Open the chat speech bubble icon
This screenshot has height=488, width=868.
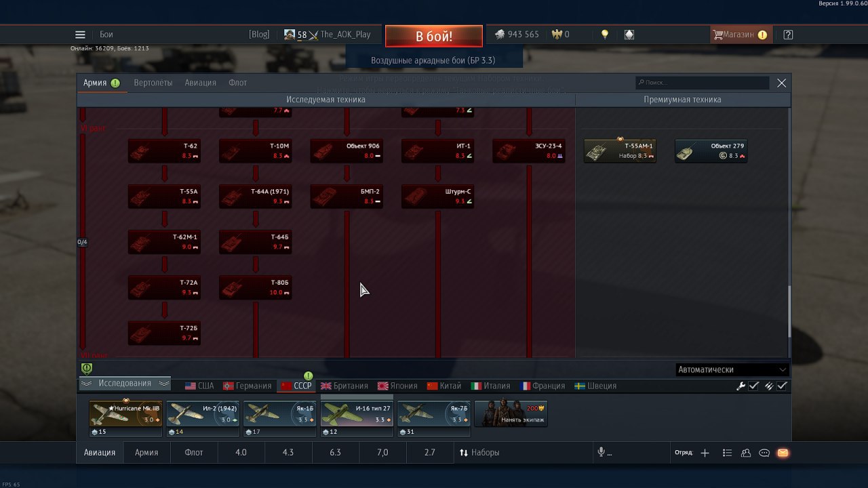point(764,453)
